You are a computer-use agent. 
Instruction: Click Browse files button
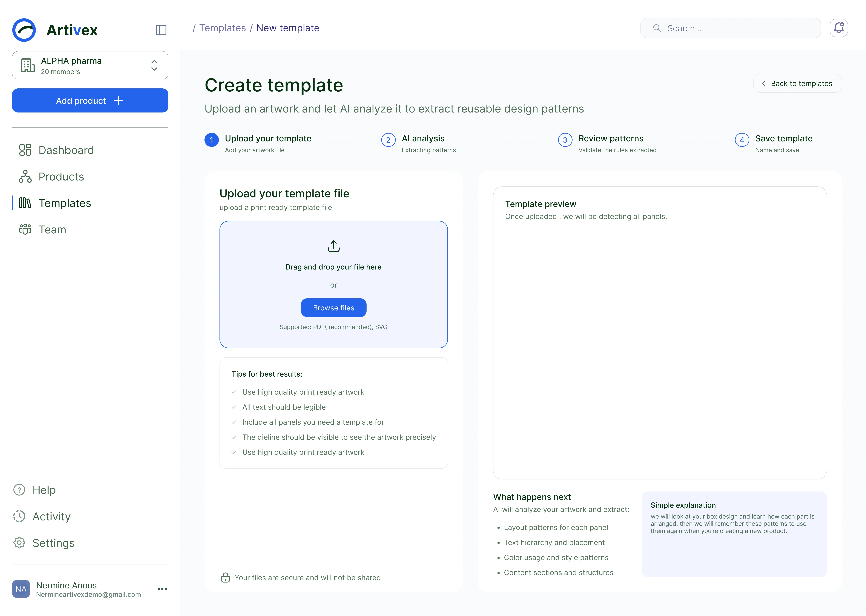[x=334, y=308]
